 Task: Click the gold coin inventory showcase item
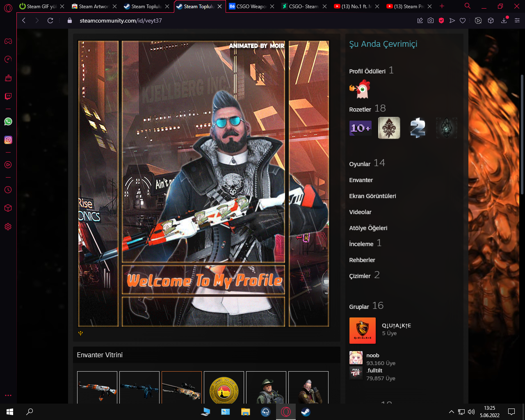pyautogui.click(x=224, y=388)
